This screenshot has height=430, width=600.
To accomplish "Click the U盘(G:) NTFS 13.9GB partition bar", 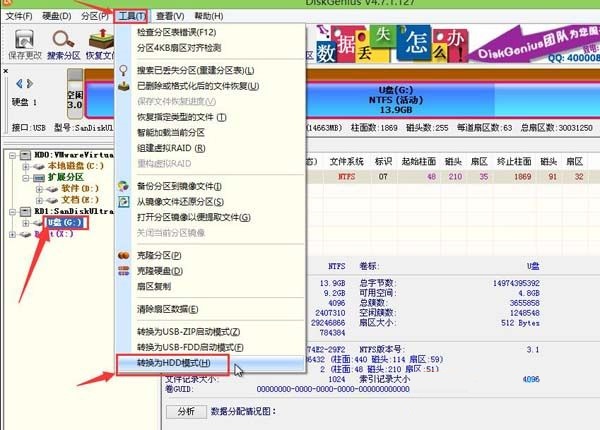I will click(x=396, y=99).
